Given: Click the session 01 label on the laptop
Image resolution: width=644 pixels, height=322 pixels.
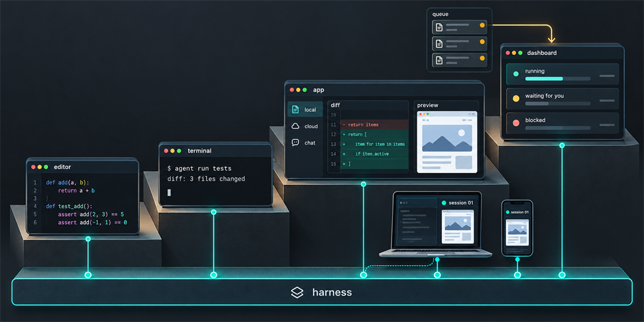Looking at the screenshot, I should click(x=461, y=203).
